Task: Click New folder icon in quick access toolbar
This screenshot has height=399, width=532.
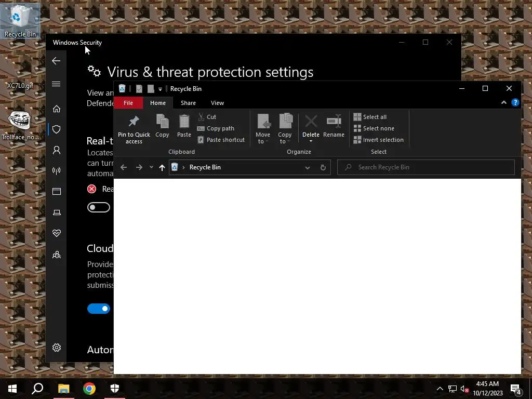Action: coord(151,89)
